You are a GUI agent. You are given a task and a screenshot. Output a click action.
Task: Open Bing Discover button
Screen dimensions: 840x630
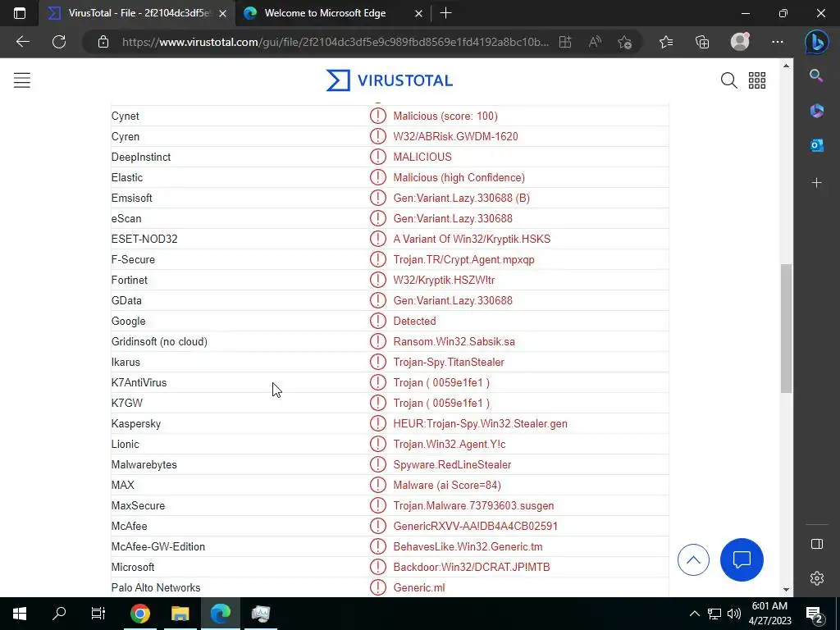(x=816, y=42)
